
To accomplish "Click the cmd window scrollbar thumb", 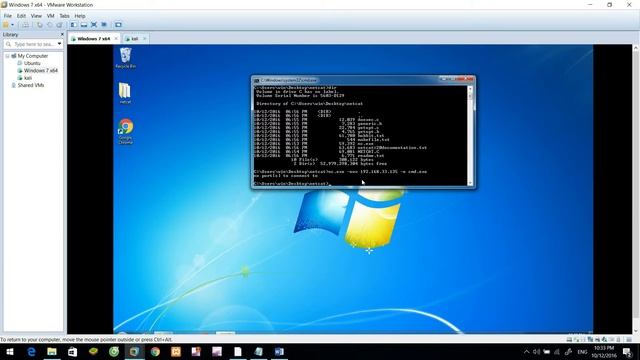I will [470, 96].
